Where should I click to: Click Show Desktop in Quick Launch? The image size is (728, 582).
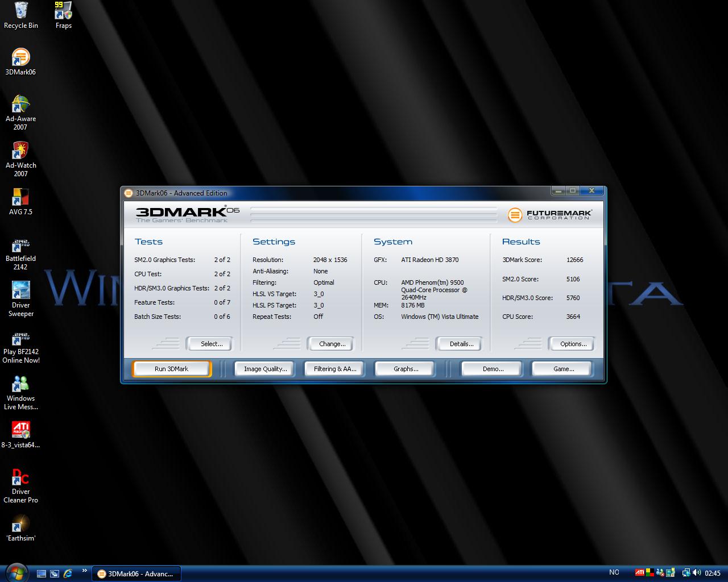tap(42, 573)
